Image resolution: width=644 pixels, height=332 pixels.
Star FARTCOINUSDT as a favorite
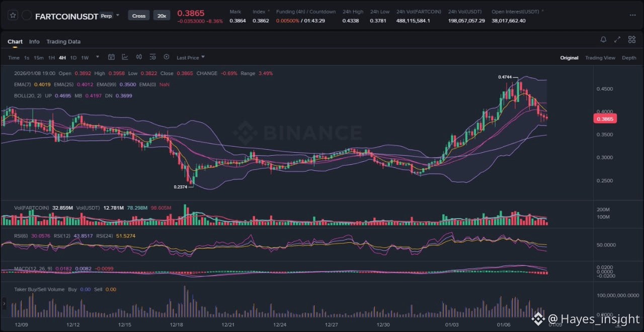tap(13, 16)
